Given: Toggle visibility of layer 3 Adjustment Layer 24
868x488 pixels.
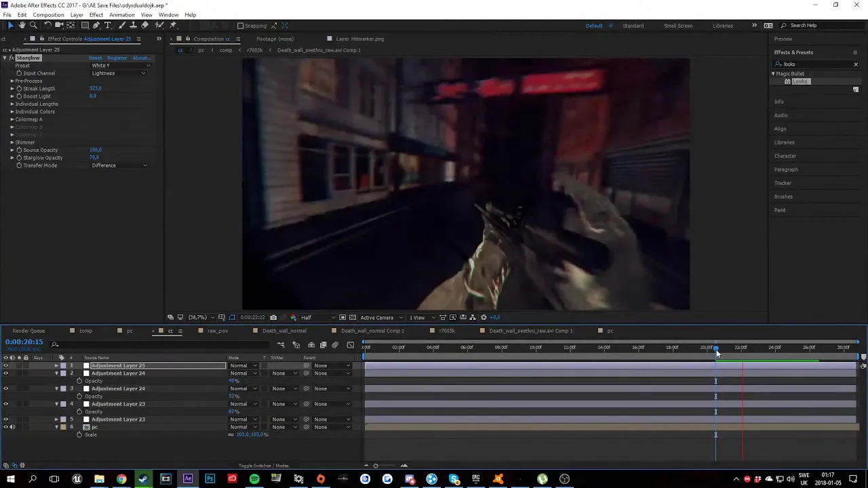Looking at the screenshot, I should [x=5, y=388].
